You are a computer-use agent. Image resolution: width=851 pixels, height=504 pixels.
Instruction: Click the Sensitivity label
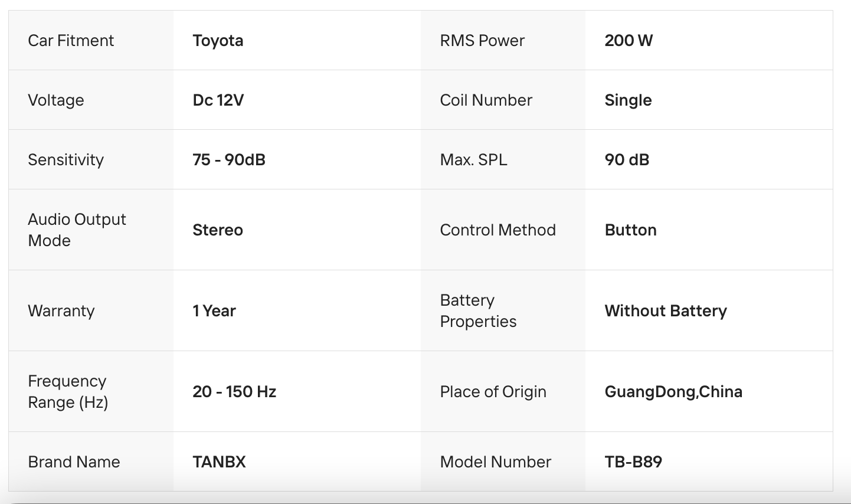coord(66,160)
